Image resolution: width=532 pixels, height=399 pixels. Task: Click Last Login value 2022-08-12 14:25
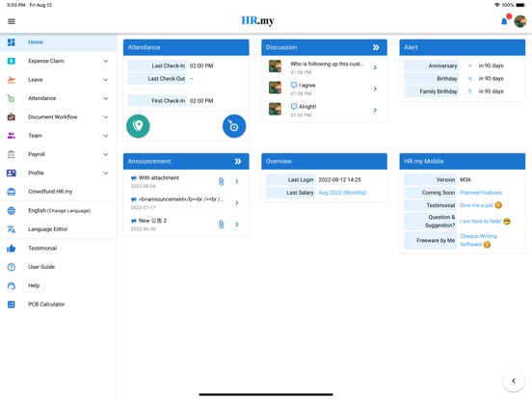pos(339,180)
